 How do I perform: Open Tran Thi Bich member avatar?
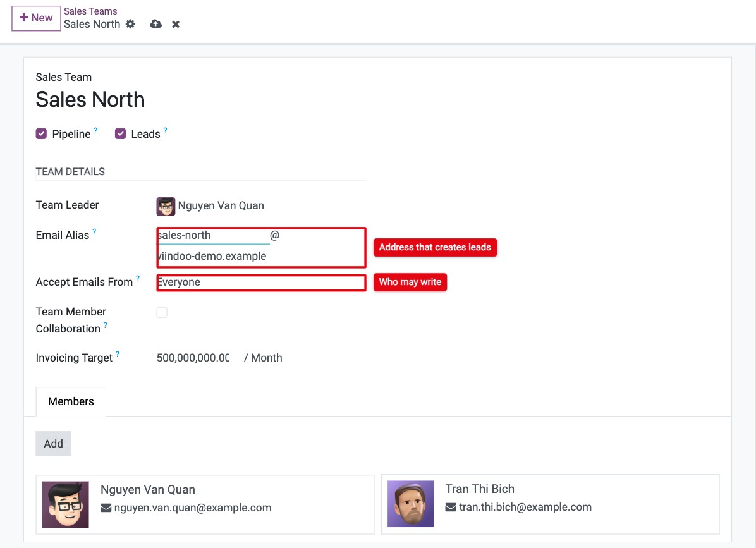tap(411, 504)
